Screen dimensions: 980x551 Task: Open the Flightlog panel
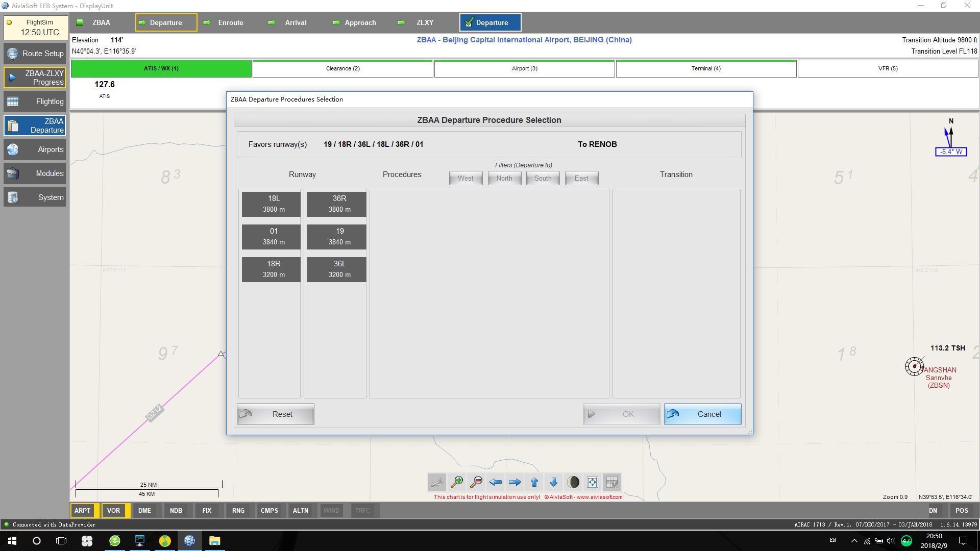[35, 101]
